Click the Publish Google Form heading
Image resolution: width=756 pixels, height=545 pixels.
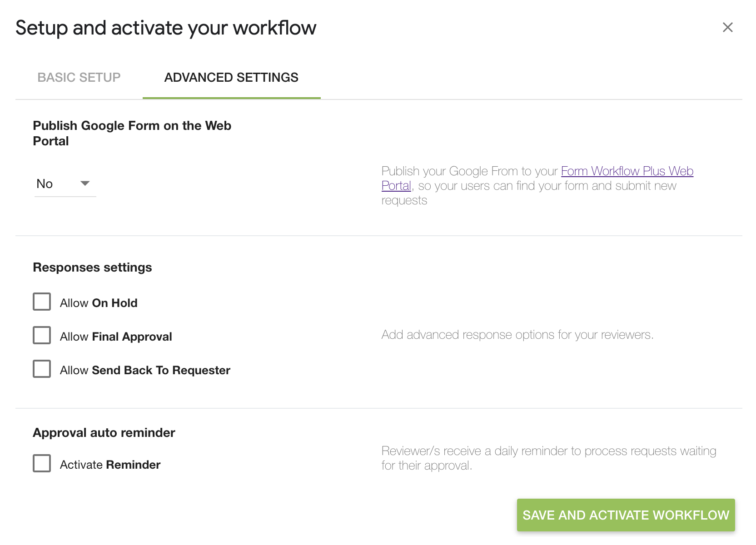point(132,133)
